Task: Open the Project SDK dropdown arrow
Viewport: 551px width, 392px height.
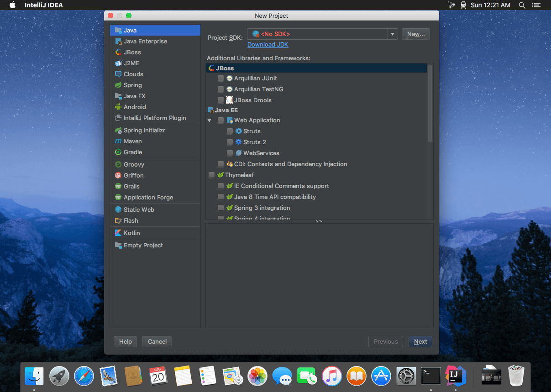Action: click(x=392, y=34)
